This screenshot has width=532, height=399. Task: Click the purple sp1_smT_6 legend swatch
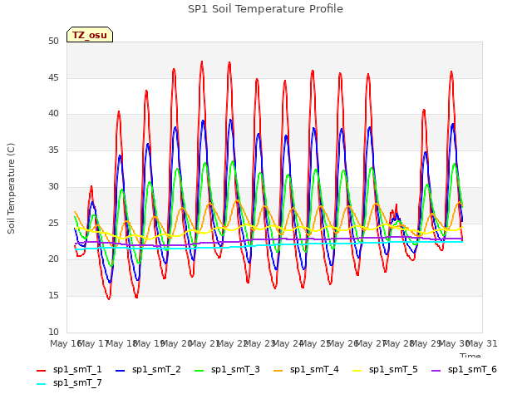pyautogui.click(x=436, y=371)
